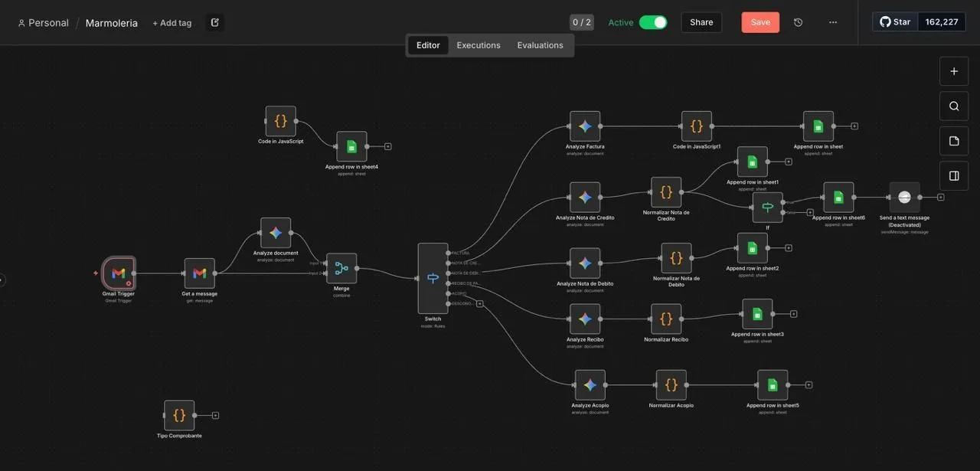Switch to the Editor tab
This screenshot has width=980, height=471.
(428, 45)
